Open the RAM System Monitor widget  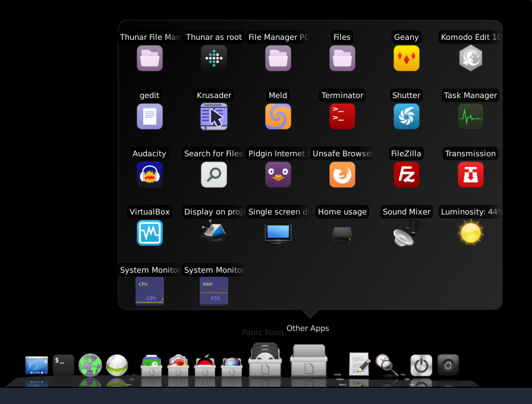(214, 291)
